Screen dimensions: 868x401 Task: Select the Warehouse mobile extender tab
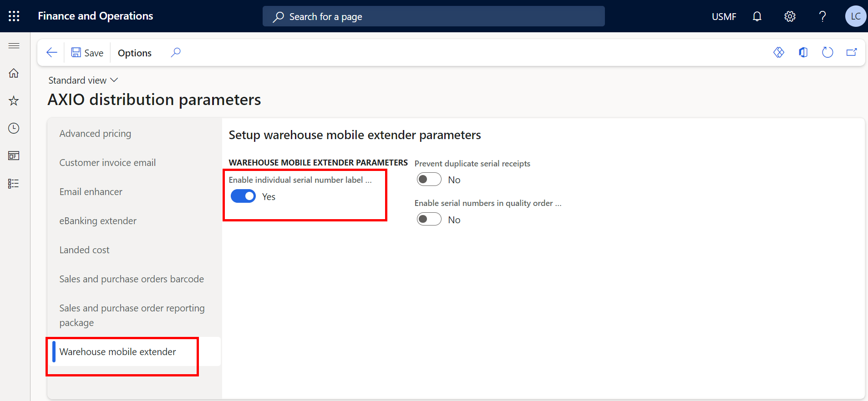click(x=134, y=352)
